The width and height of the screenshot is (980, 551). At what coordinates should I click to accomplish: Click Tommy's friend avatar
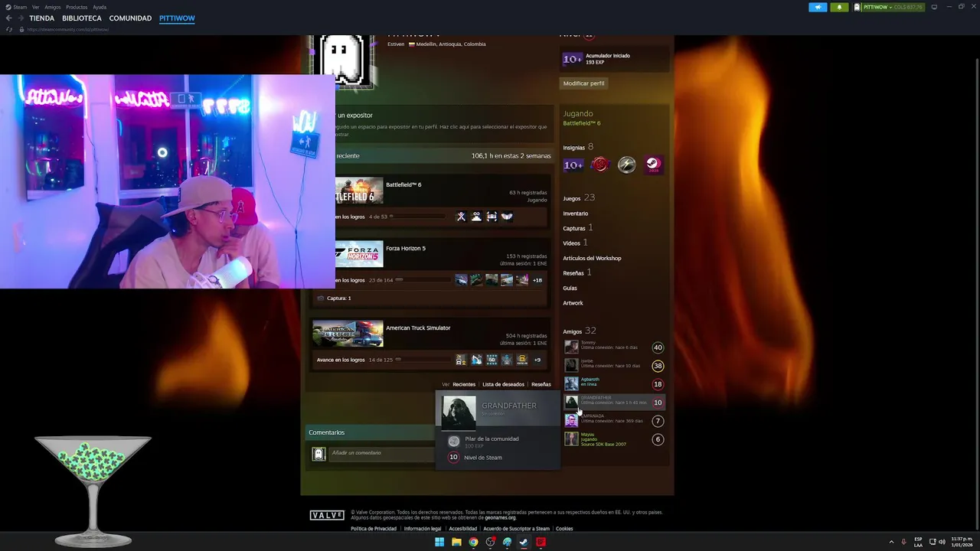point(571,347)
